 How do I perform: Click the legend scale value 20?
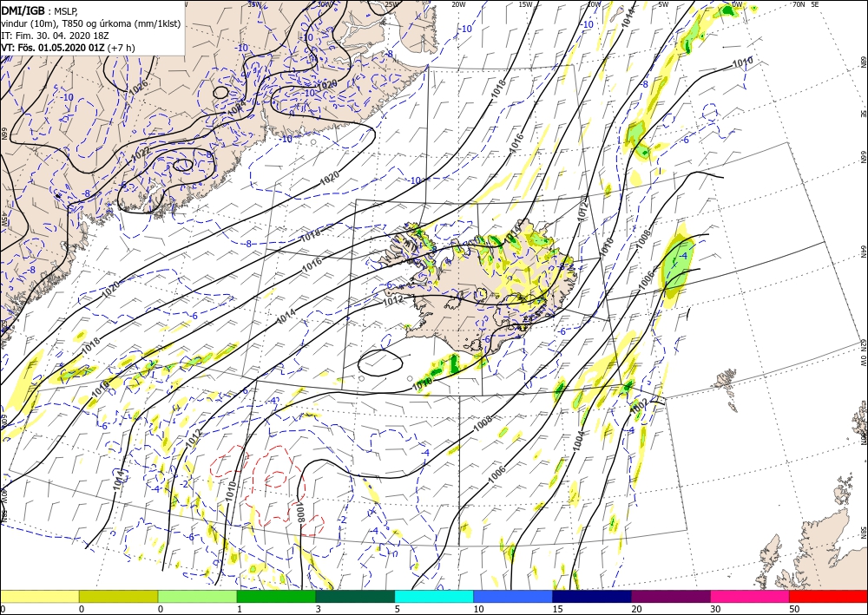coord(636,609)
